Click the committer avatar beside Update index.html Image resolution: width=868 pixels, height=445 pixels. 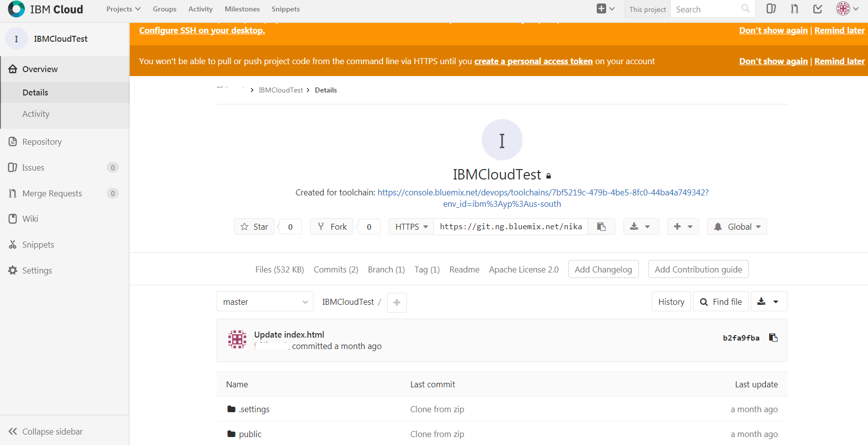pos(237,340)
